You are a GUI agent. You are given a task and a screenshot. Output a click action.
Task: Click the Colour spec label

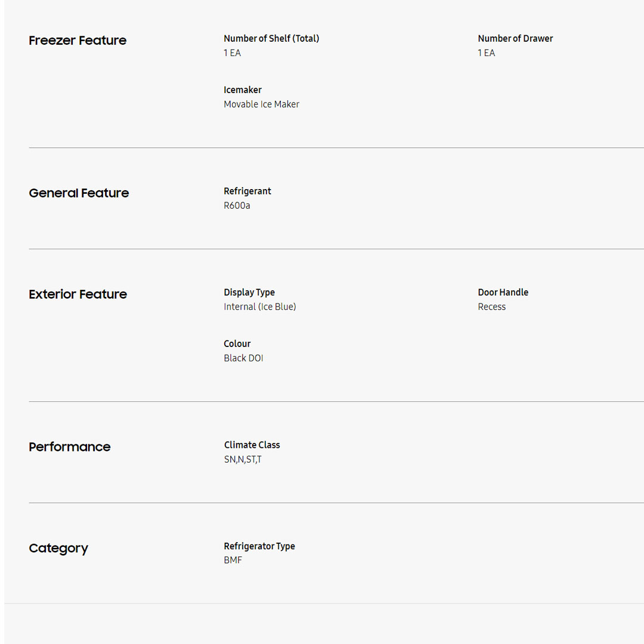[x=237, y=344]
